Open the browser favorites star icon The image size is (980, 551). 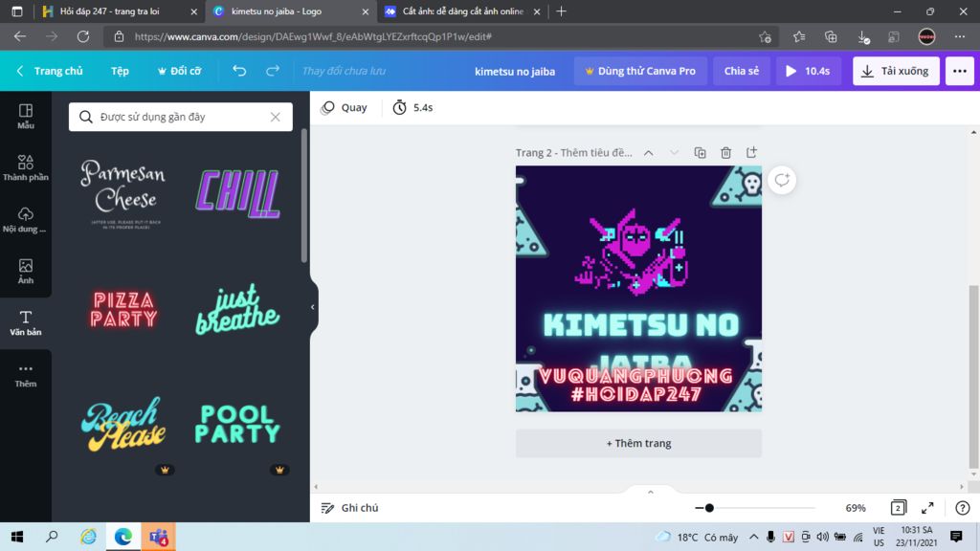(799, 37)
